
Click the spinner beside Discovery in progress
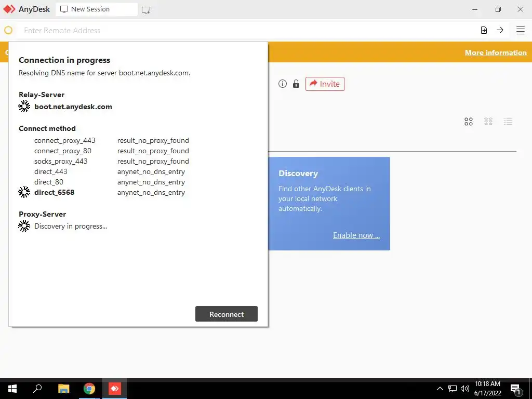(x=24, y=226)
